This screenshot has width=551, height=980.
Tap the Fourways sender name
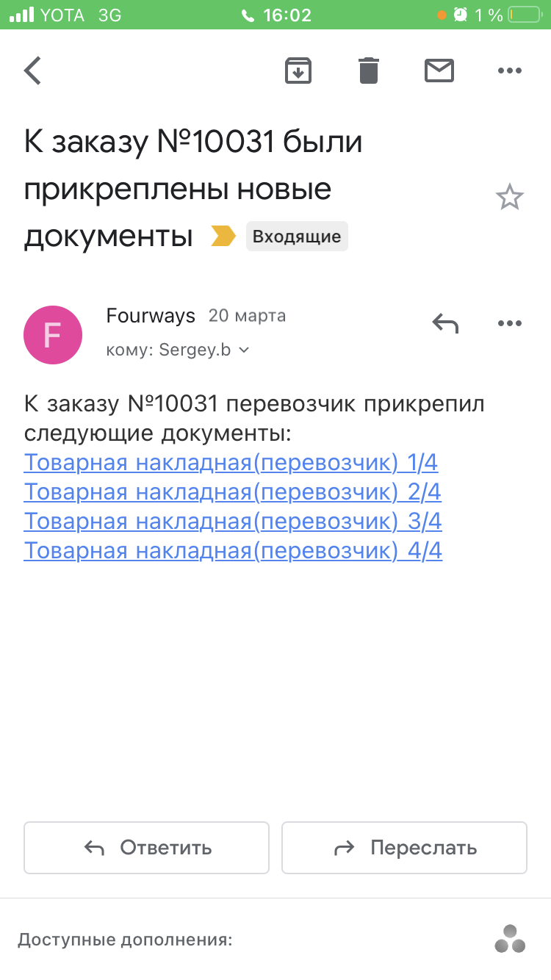coord(151,316)
